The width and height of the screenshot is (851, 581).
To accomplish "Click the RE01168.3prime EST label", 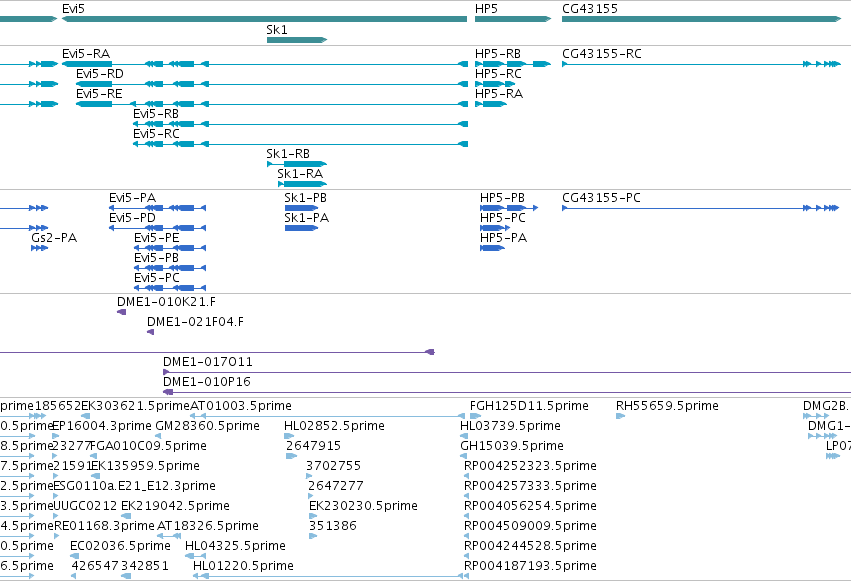I will pyautogui.click(x=104, y=526).
